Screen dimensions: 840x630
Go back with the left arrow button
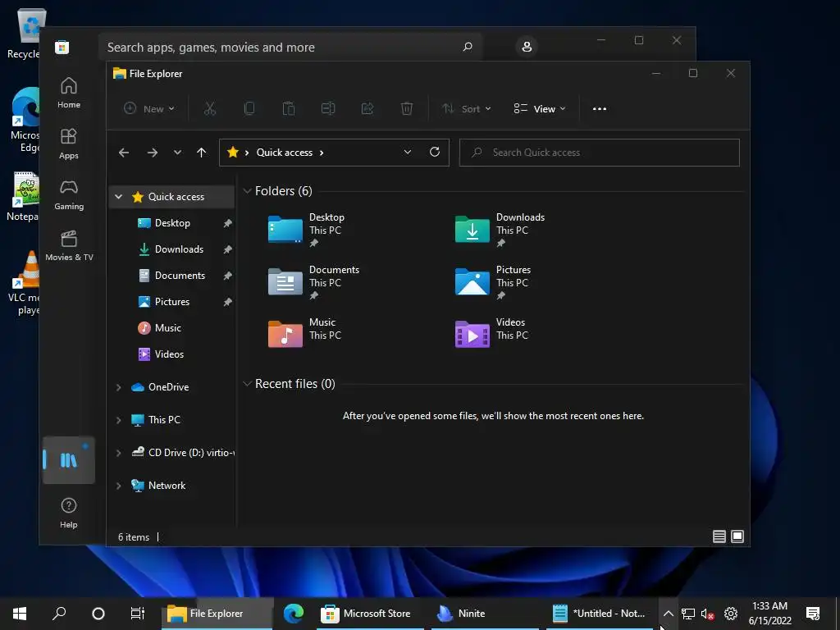click(124, 153)
